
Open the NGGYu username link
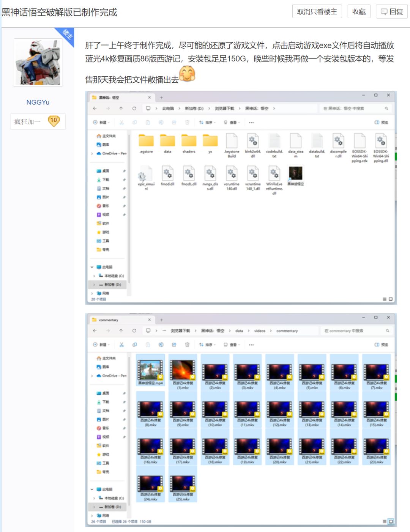[x=38, y=102]
